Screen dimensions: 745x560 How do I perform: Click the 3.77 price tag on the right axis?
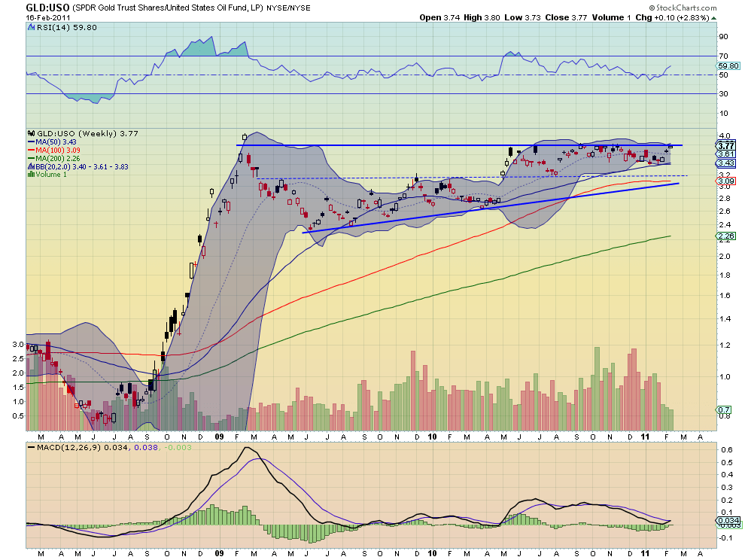click(726, 146)
